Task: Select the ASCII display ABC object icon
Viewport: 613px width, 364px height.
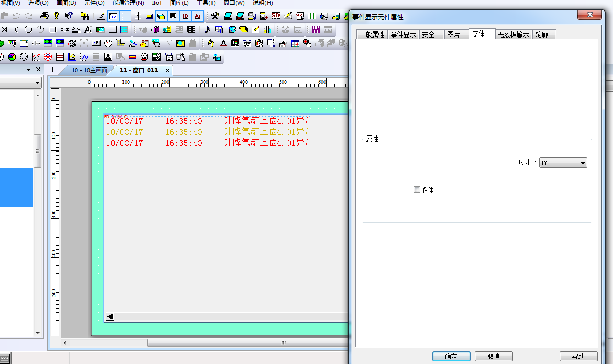Action: (60, 43)
